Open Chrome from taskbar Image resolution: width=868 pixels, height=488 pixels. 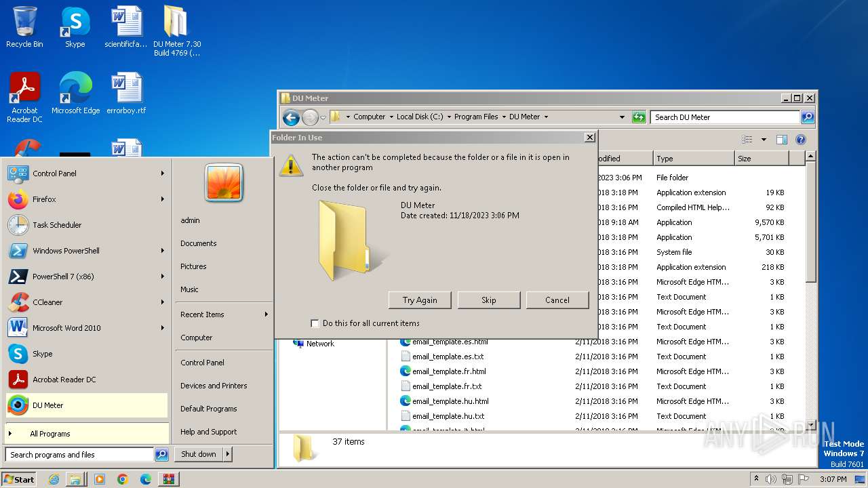[x=123, y=479]
